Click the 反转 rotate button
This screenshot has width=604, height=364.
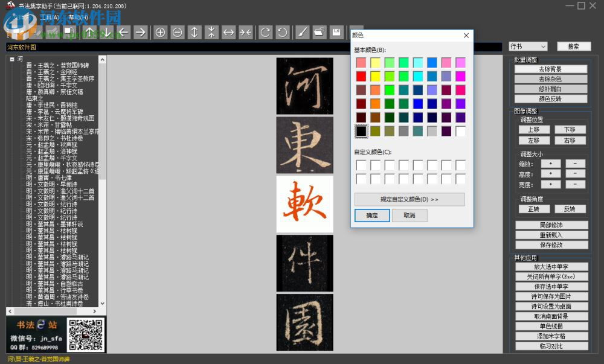[570, 209]
